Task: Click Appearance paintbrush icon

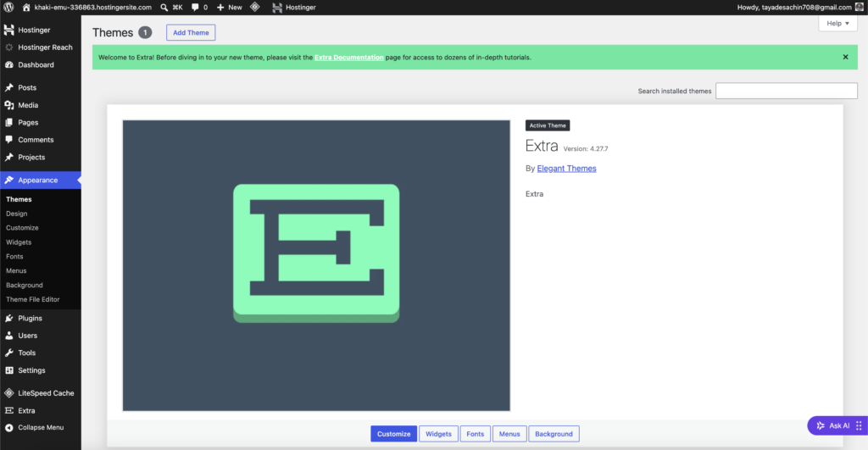Action: pos(8,180)
